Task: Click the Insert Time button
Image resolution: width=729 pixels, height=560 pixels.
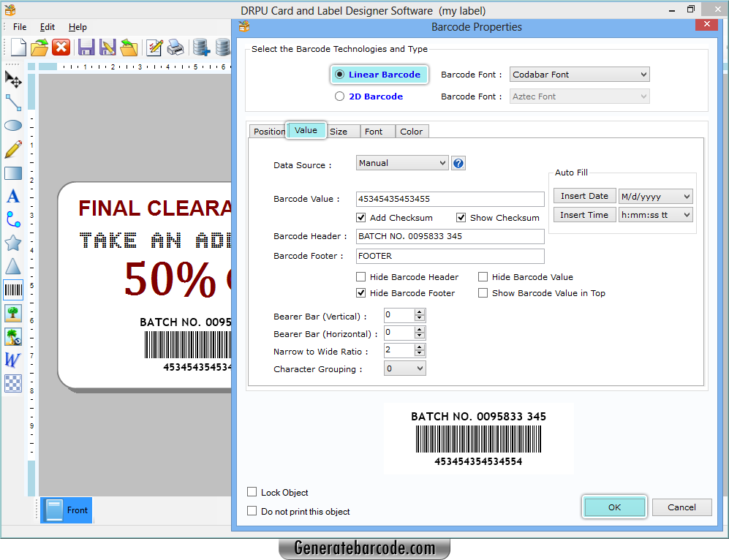Action: (584, 215)
